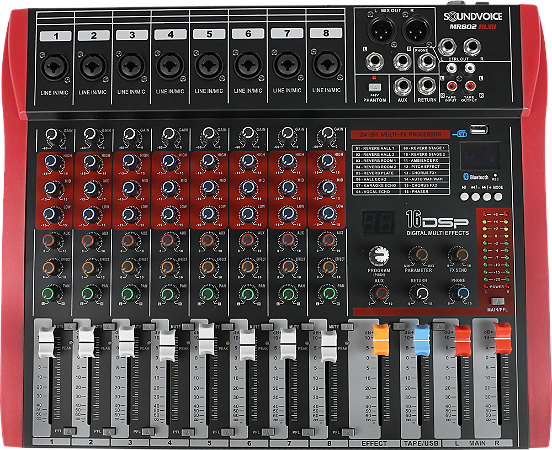The height and width of the screenshot is (450, 552).
Task: Click the channel 5 GAIN knob
Action: click(x=209, y=134)
